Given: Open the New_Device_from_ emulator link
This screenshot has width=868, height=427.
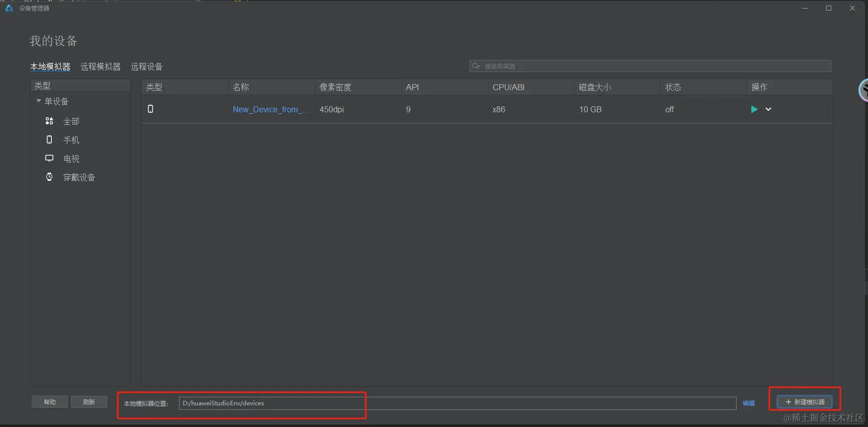Looking at the screenshot, I should (270, 109).
